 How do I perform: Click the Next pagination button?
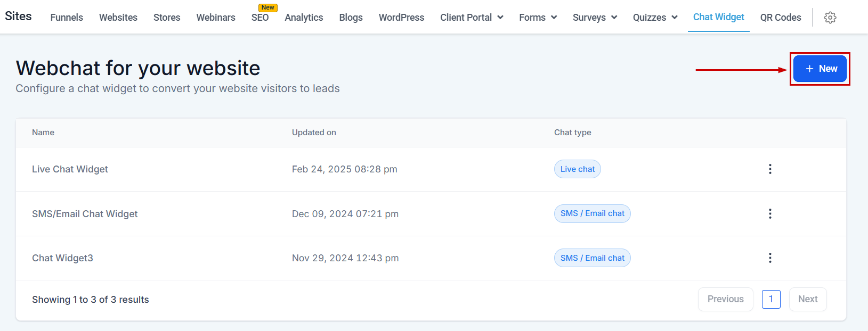[x=807, y=299]
